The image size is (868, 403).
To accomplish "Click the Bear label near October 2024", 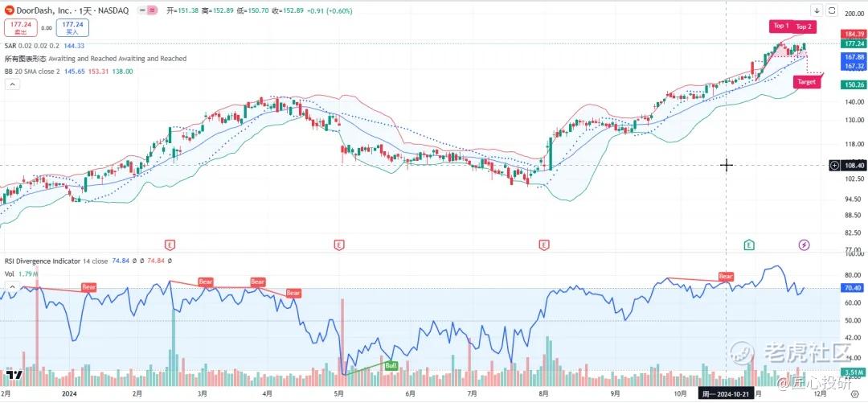I will (x=726, y=276).
